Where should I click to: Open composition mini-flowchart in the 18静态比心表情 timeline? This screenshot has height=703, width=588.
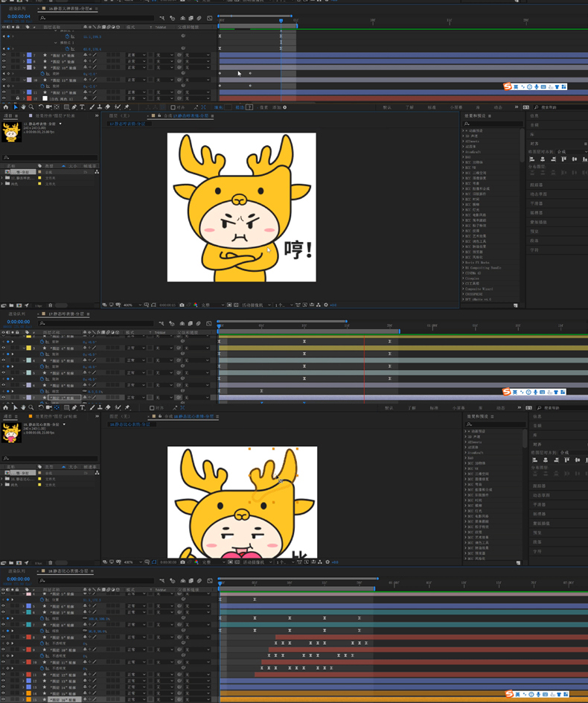click(x=162, y=581)
